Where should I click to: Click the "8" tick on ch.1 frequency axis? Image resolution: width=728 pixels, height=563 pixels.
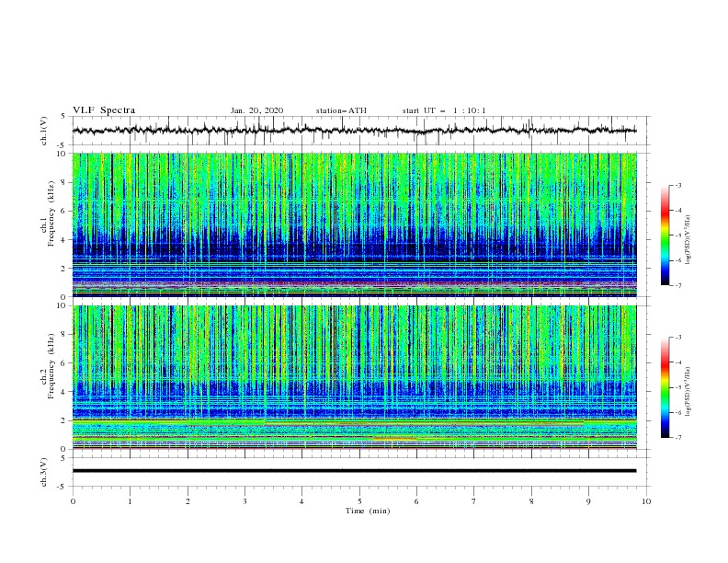tap(64, 182)
